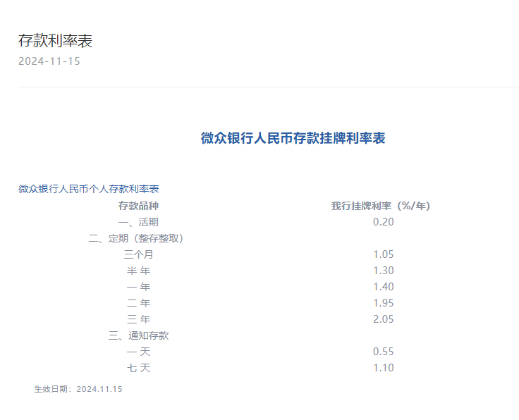
Task: Click the 半 年 term label
Action: pos(138,271)
